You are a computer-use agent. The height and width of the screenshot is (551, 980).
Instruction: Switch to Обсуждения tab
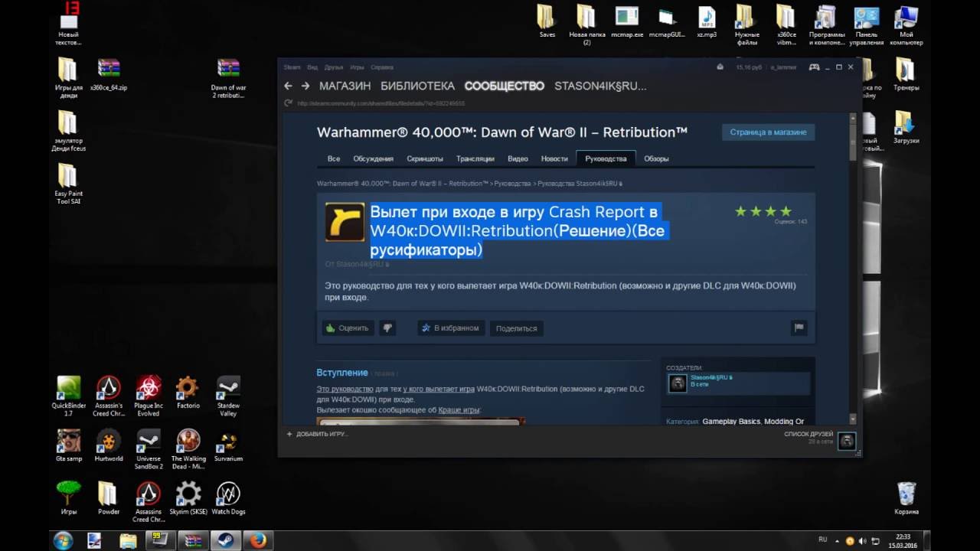[x=374, y=158]
